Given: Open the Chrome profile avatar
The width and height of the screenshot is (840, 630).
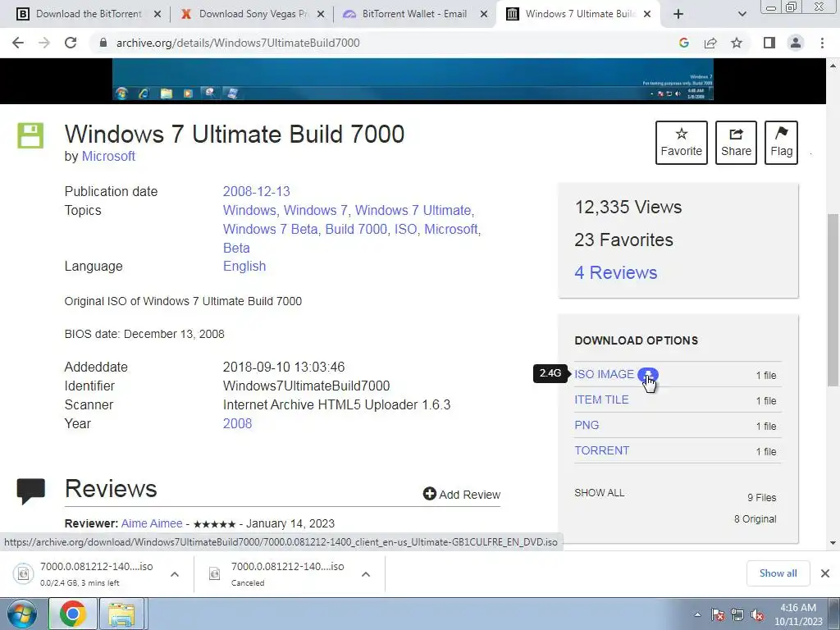Looking at the screenshot, I should pos(796,43).
